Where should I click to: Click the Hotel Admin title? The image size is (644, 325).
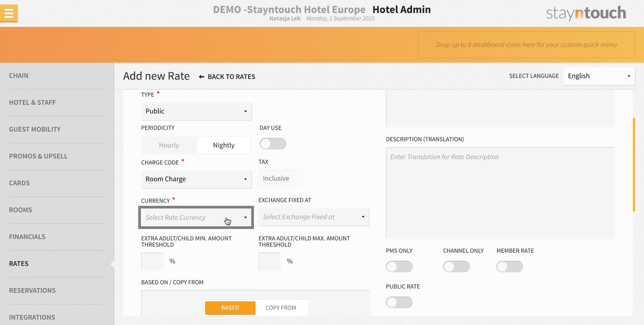[x=401, y=9]
